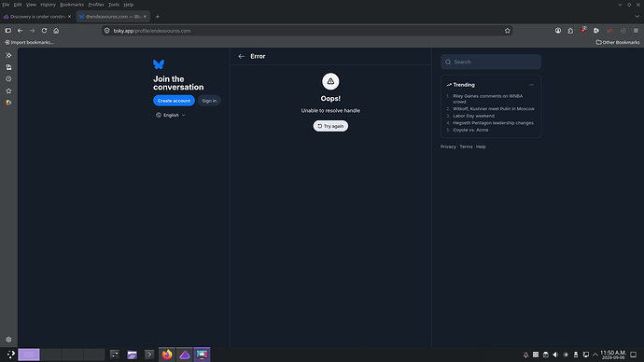Click the Try again button
This screenshot has width=644, height=362.
click(330, 126)
